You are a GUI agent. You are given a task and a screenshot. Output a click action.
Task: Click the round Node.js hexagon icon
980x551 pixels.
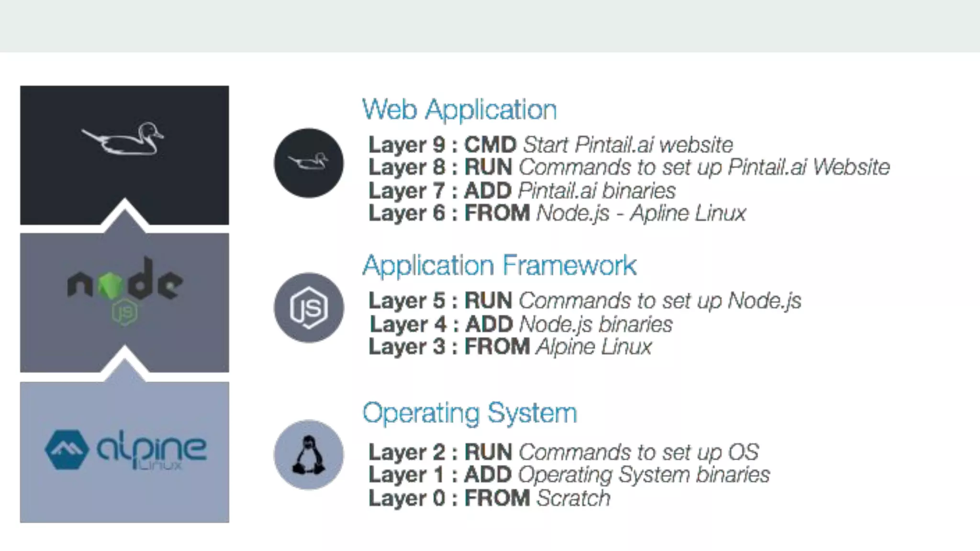tap(309, 308)
